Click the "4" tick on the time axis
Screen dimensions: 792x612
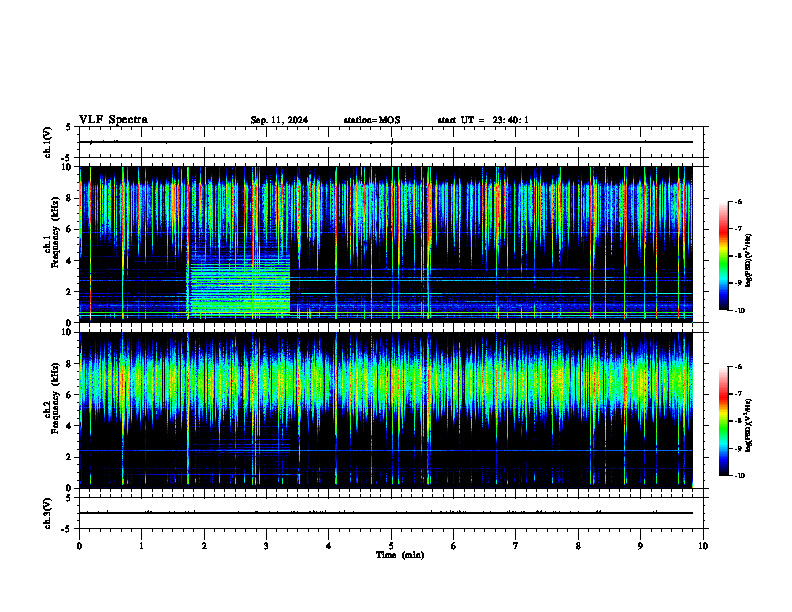coord(329,546)
